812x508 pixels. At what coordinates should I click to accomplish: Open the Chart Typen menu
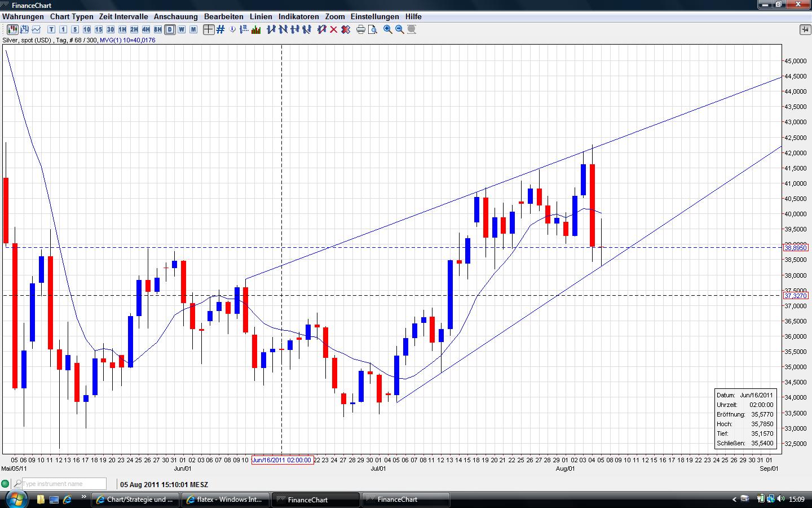click(72, 16)
